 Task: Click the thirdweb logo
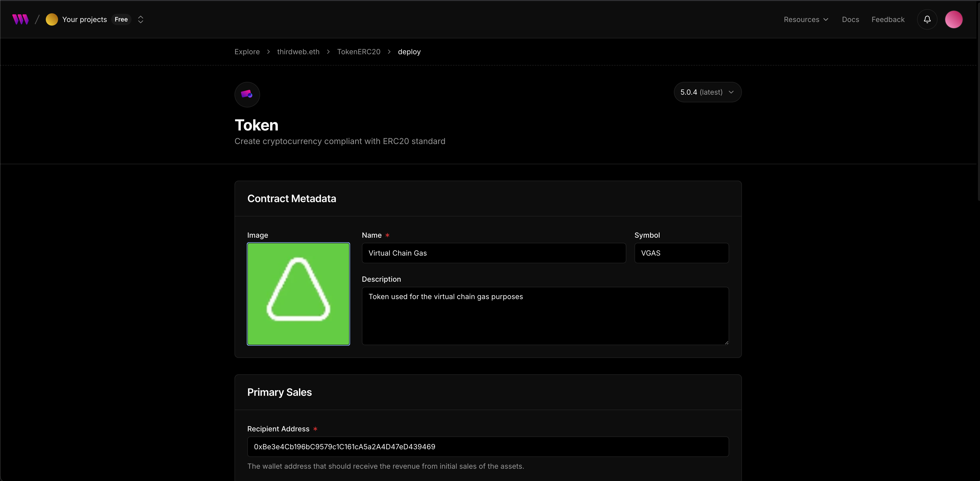coord(20,19)
